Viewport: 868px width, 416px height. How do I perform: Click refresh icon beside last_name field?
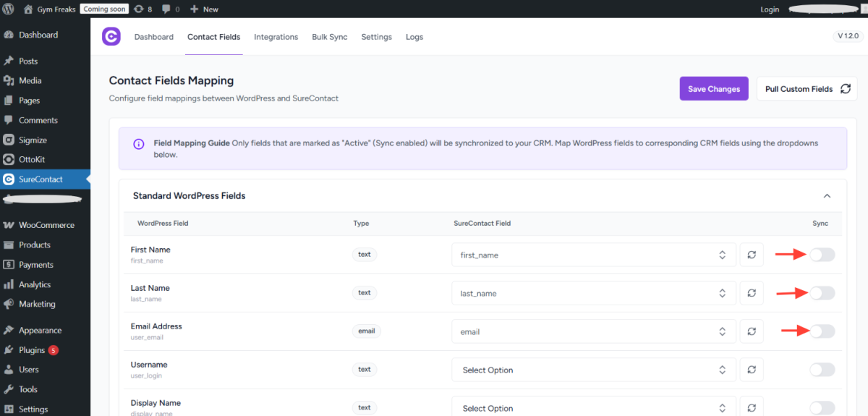coord(752,293)
